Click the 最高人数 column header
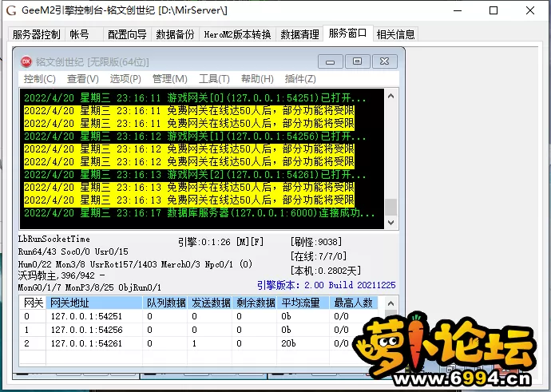The image size is (551, 392). point(354,303)
